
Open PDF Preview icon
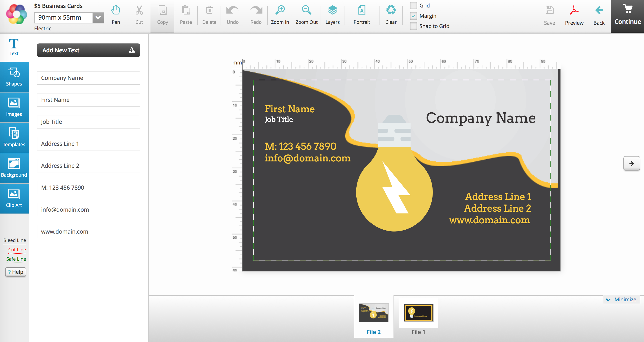[574, 11]
